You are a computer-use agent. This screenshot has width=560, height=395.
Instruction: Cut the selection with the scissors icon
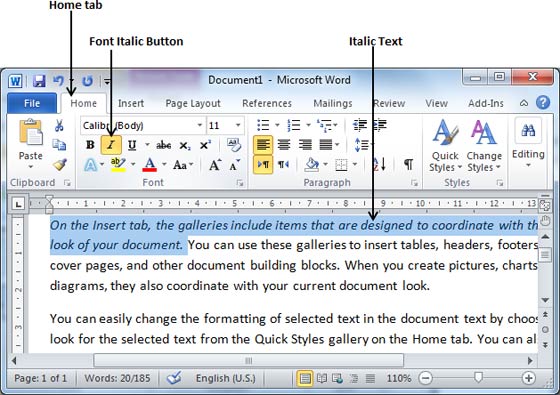[x=59, y=126]
